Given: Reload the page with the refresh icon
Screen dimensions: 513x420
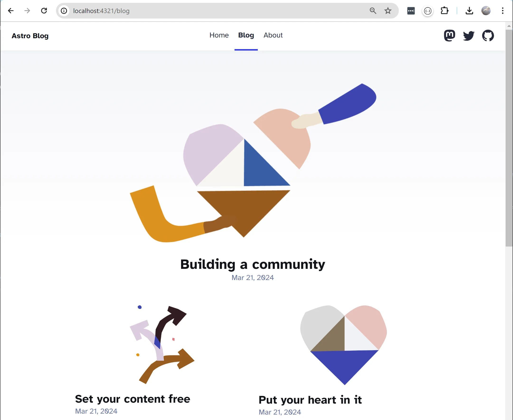Looking at the screenshot, I should point(44,11).
